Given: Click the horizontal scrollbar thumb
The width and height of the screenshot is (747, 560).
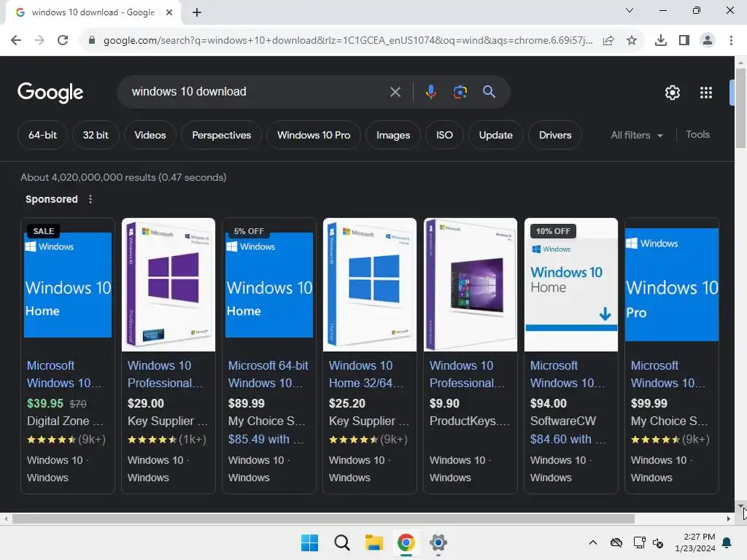Looking at the screenshot, I should click(323, 518).
